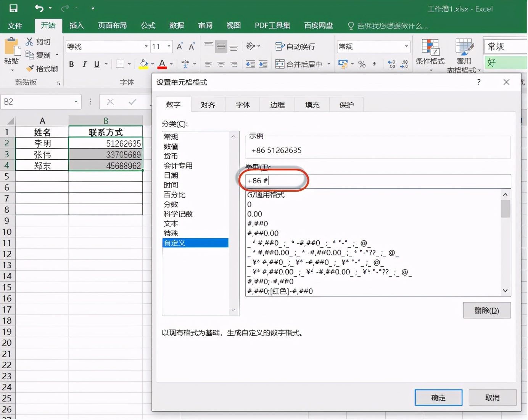The height and width of the screenshot is (420, 528).
Task: Click the Cut scissors icon
Action: coord(29,42)
